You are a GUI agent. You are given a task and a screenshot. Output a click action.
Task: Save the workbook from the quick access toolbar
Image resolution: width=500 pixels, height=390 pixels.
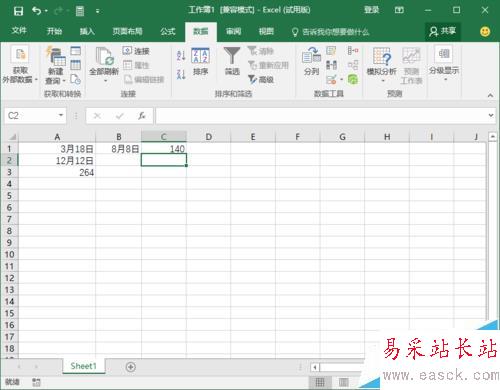18,11
